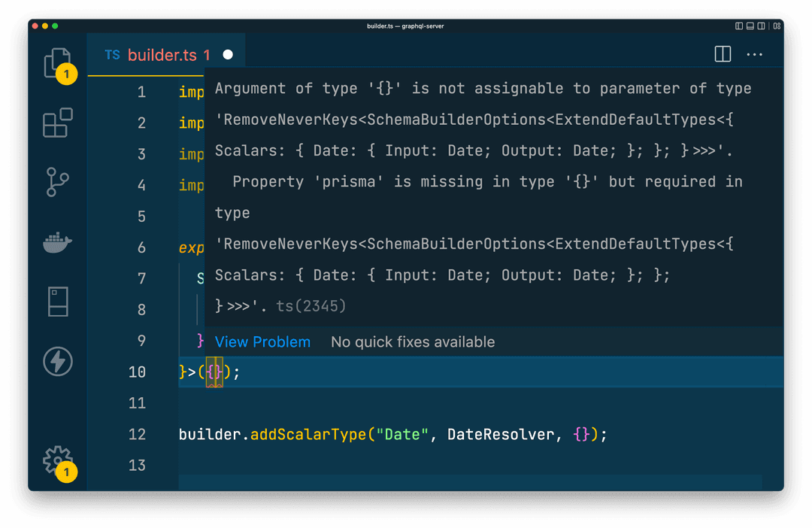
Task: Open the Source Control view
Action: [x=58, y=183]
